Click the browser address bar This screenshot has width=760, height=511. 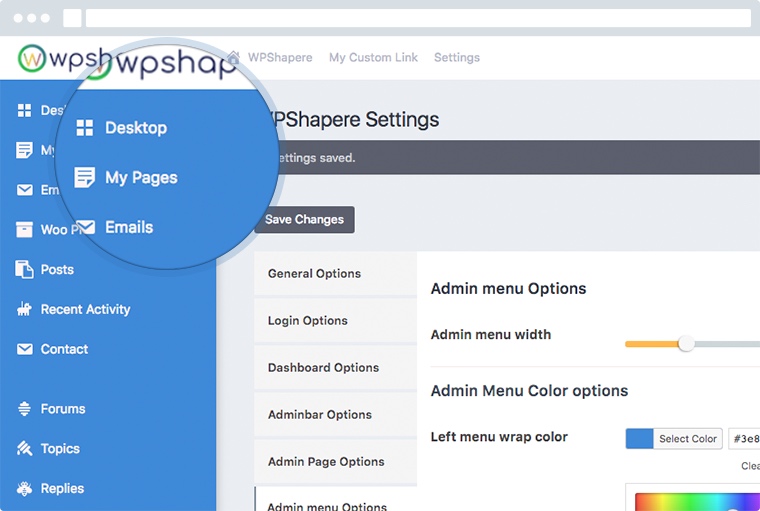click(418, 18)
